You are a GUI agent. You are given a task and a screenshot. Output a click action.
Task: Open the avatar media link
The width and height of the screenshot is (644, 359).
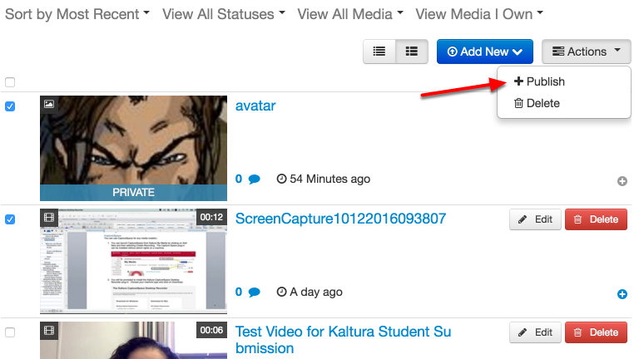[x=255, y=106]
